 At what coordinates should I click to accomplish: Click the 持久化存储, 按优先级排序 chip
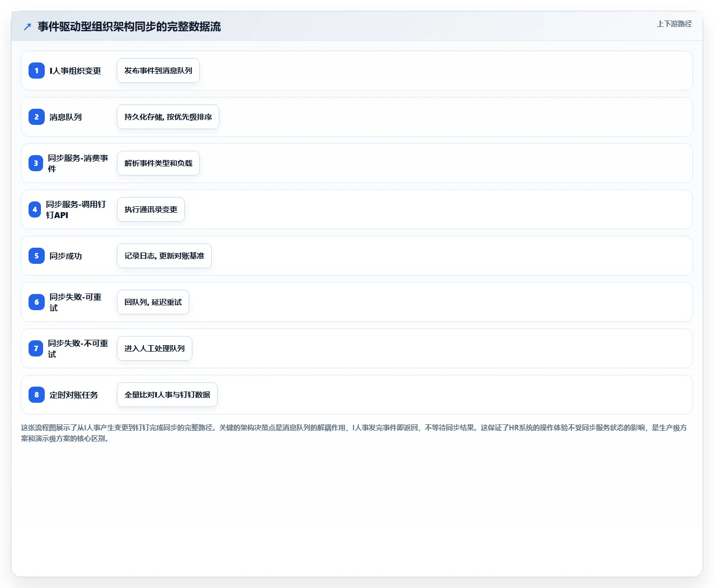168,117
